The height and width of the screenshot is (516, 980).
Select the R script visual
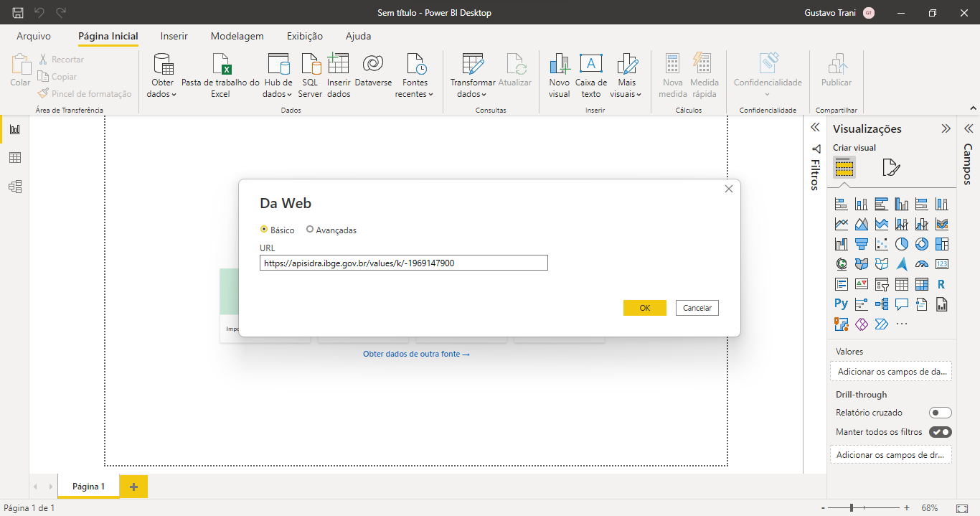tap(942, 284)
